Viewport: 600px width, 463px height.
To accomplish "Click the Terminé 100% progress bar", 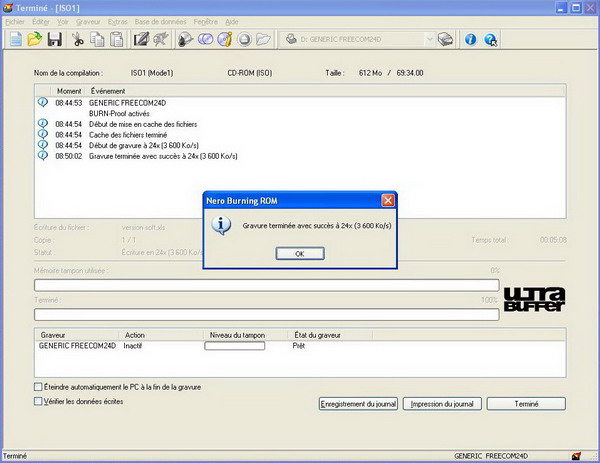I will (x=267, y=315).
